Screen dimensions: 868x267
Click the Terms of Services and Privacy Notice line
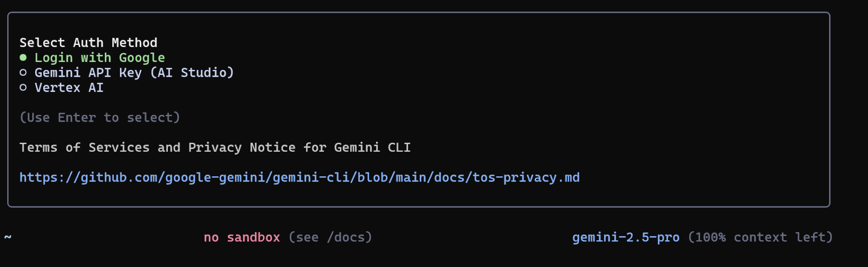pyautogui.click(x=215, y=147)
